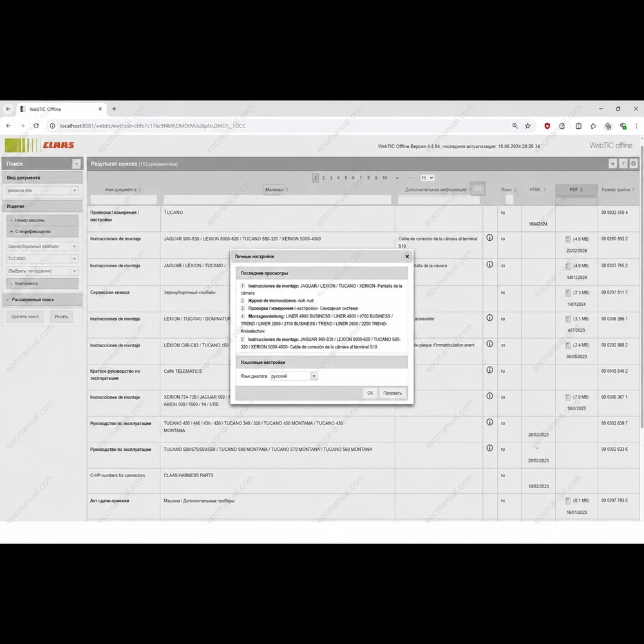Open recent item 3 Сенсорная система
Image resolution: width=644 pixels, height=644 pixels.
click(x=300, y=308)
